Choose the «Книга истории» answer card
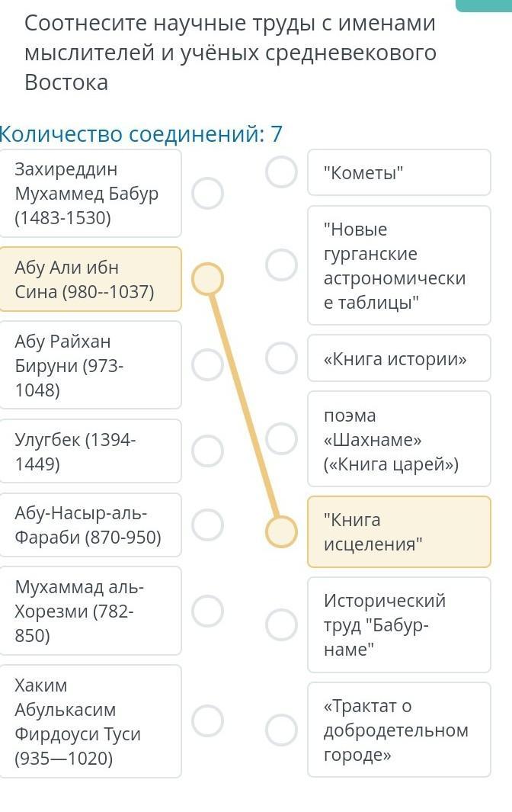The width and height of the screenshot is (512, 812). pos(399,358)
